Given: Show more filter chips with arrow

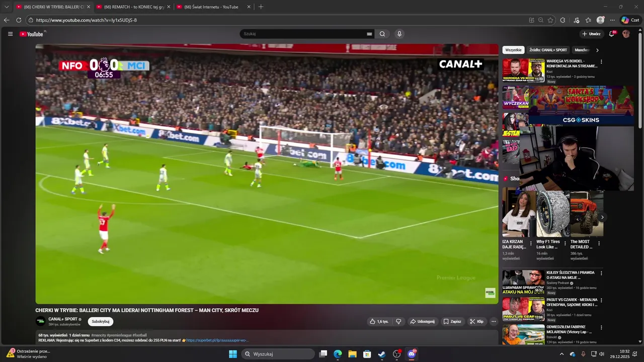Looking at the screenshot, I should [597, 50].
